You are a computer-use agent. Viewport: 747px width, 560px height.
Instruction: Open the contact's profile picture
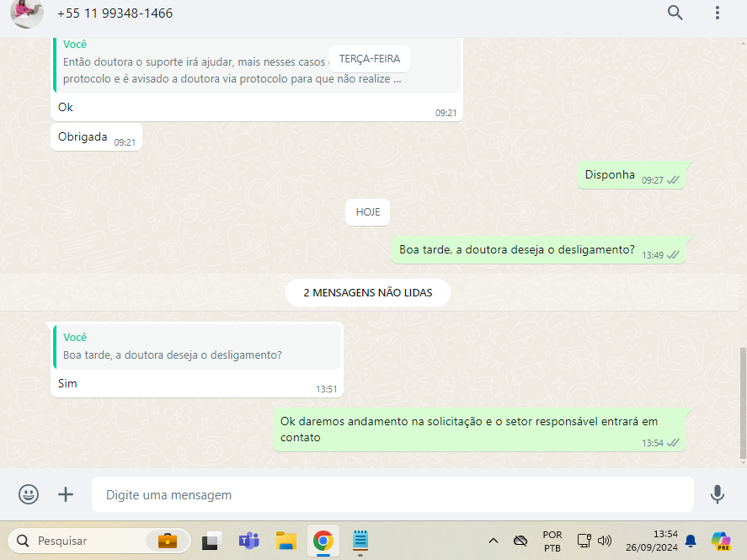point(27,13)
